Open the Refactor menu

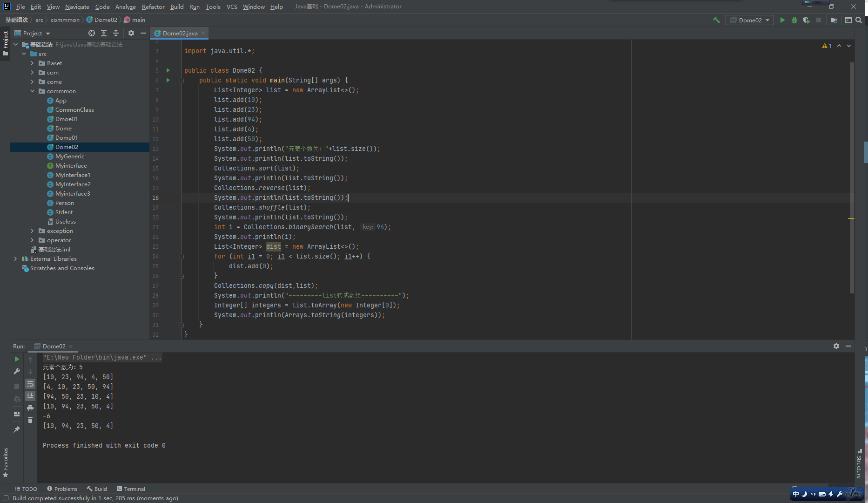coord(153,7)
